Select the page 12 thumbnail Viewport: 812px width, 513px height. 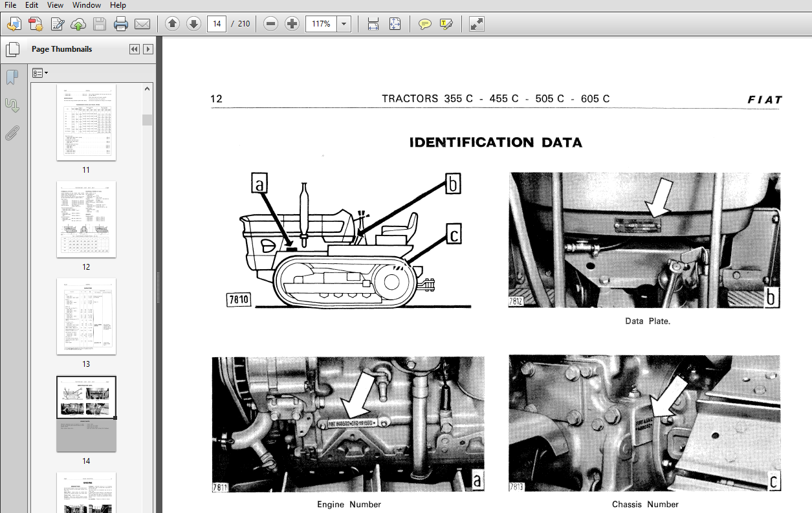click(86, 219)
